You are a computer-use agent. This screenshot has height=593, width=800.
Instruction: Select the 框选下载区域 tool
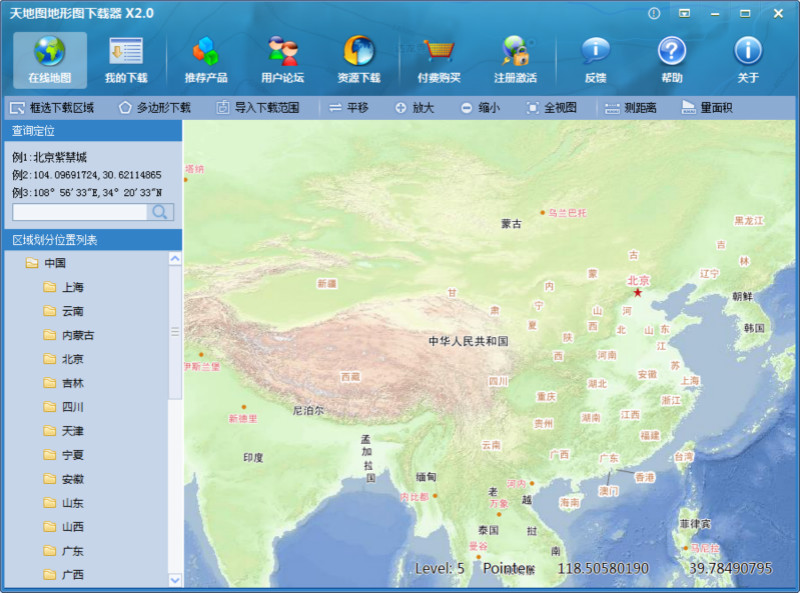[52, 108]
